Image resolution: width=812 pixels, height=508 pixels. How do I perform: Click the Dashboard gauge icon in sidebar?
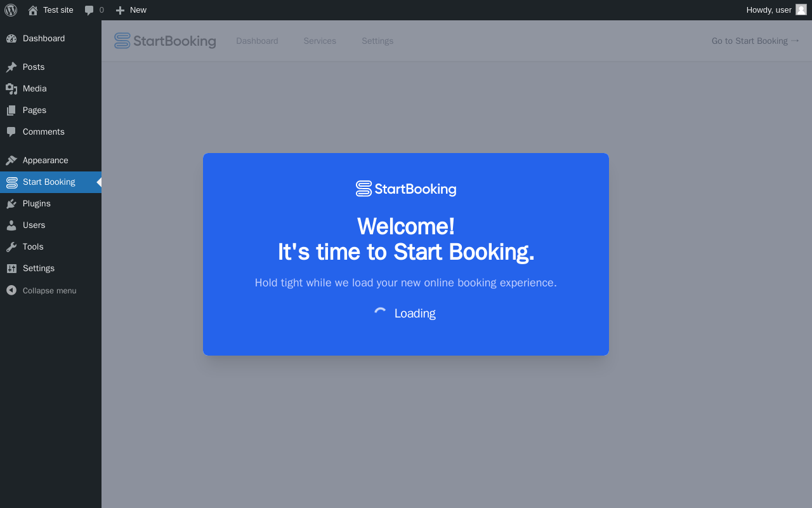point(11,39)
